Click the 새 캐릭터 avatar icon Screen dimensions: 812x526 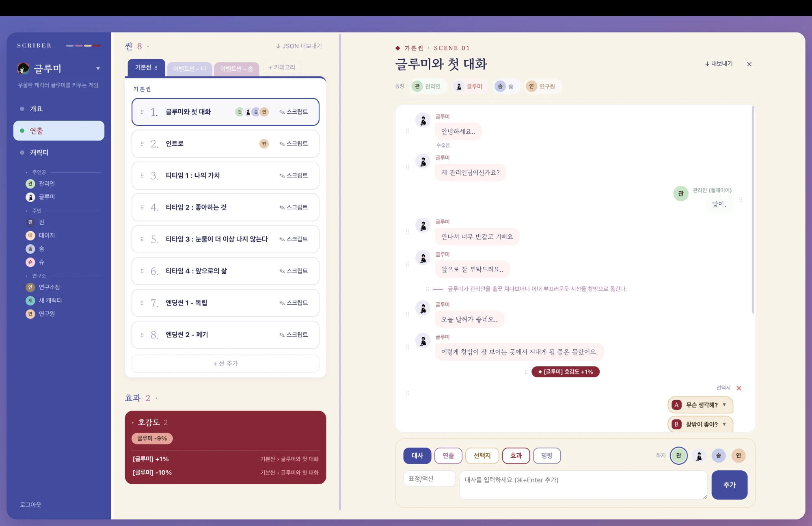[30, 301]
